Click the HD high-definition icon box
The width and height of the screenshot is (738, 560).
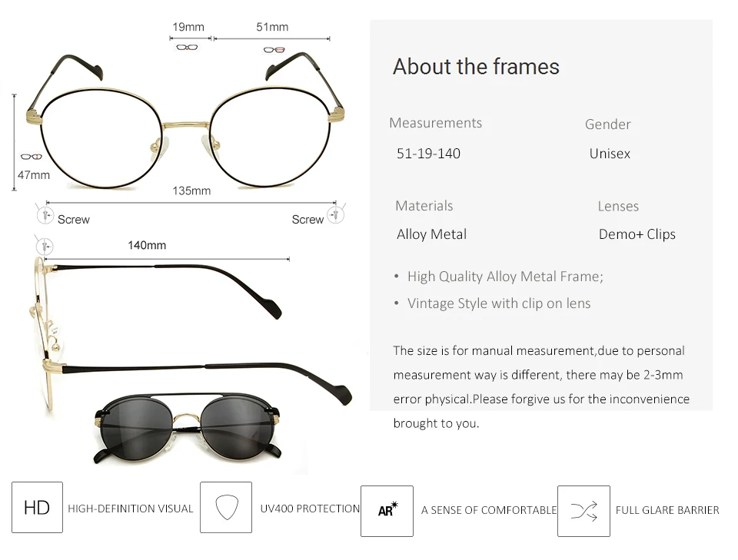[x=37, y=507]
